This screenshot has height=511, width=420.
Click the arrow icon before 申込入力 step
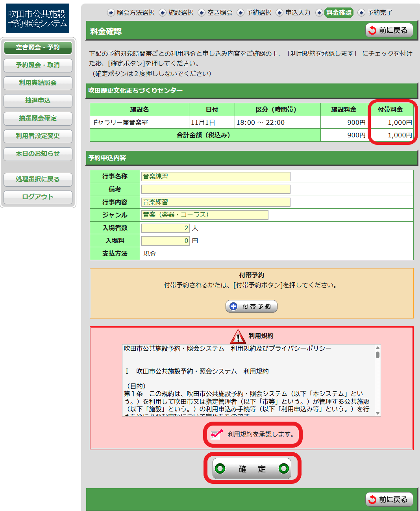pyautogui.click(x=279, y=13)
